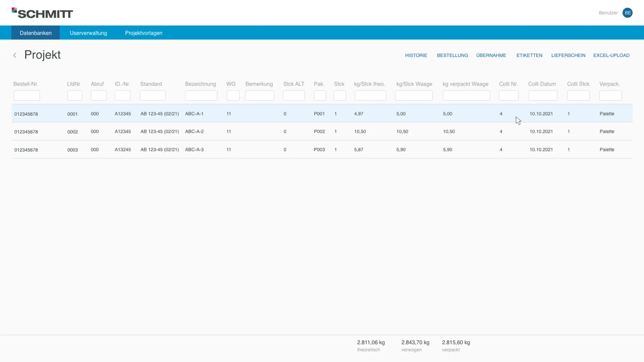Click the ABC-A-1 Bezeichnung cell
Image resolution: width=644 pixels, height=362 pixels.
pos(194,114)
